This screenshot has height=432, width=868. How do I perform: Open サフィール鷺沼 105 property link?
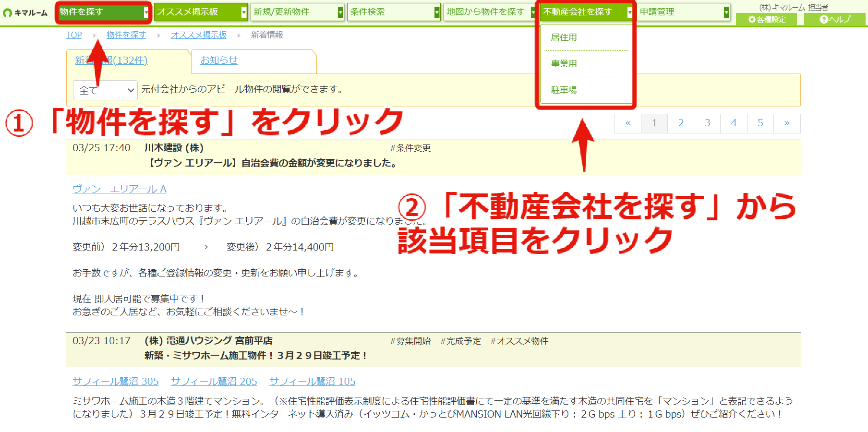click(313, 382)
